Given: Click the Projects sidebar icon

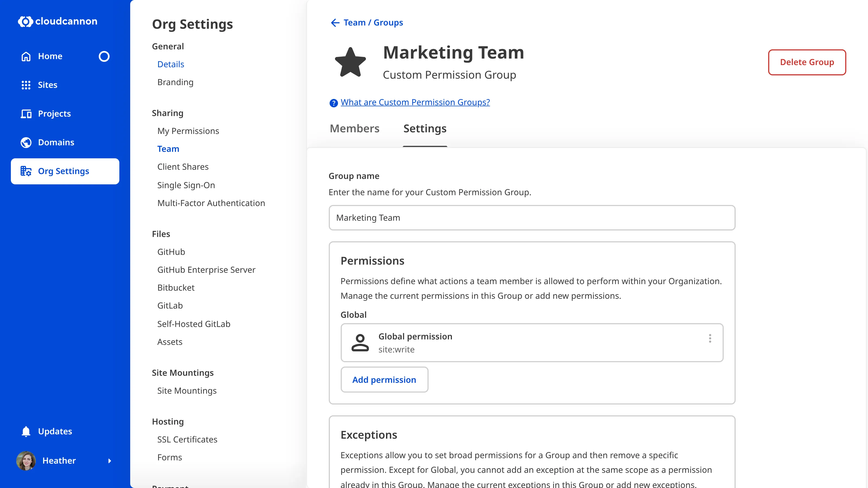Looking at the screenshot, I should pyautogui.click(x=26, y=114).
